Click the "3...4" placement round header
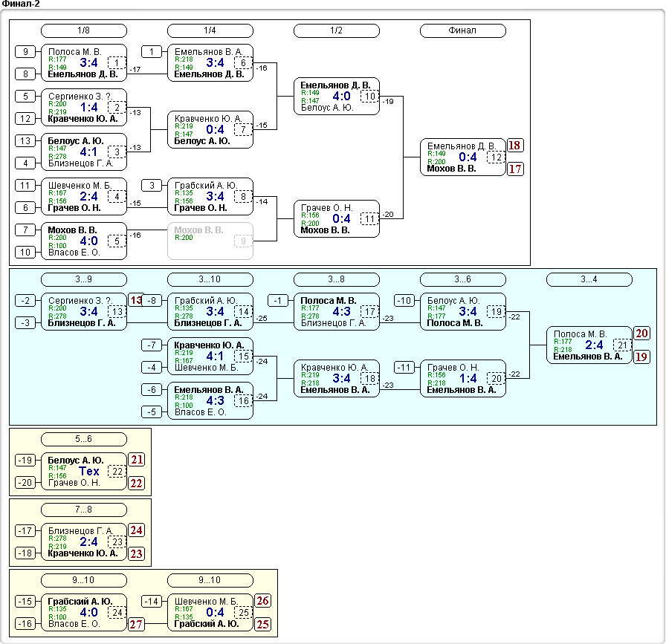Viewport: 666px width, 644px height. click(x=589, y=279)
